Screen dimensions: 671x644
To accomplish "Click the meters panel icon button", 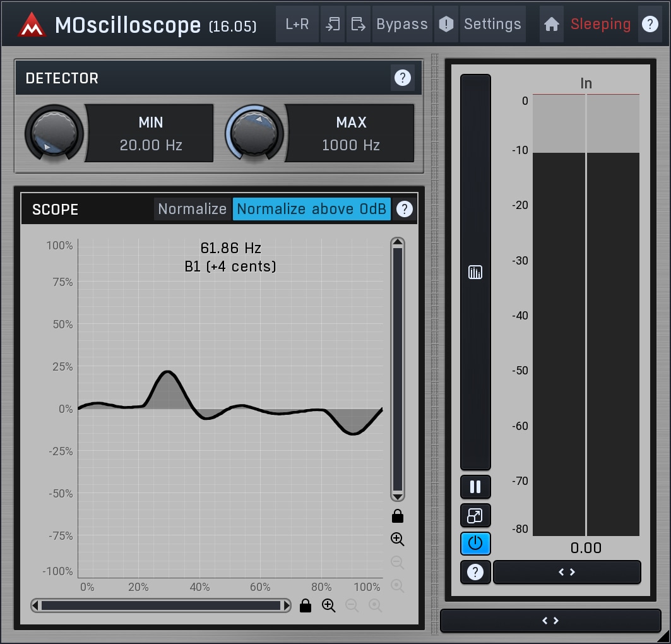I will point(475,272).
